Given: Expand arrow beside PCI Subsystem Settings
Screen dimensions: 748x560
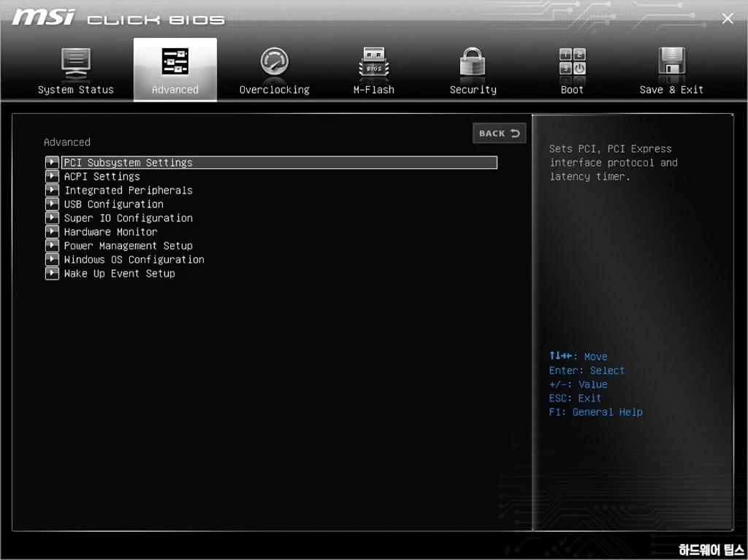Looking at the screenshot, I should point(52,162).
